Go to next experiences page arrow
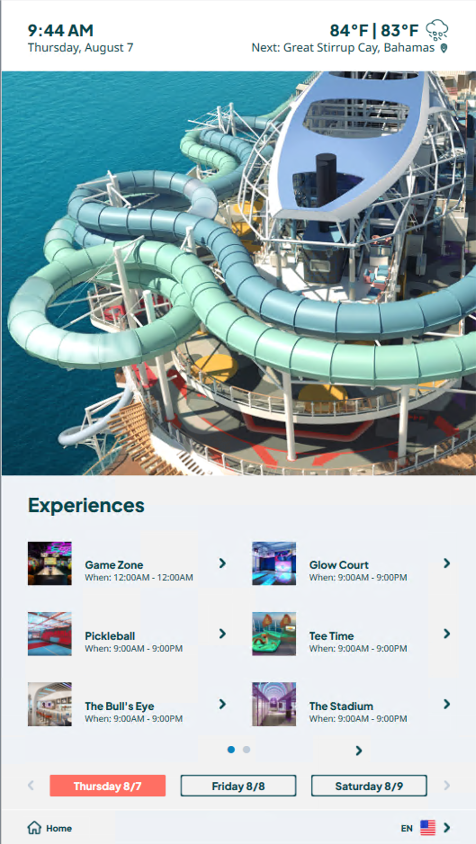Screen dimensions: 476x844 [359, 750]
